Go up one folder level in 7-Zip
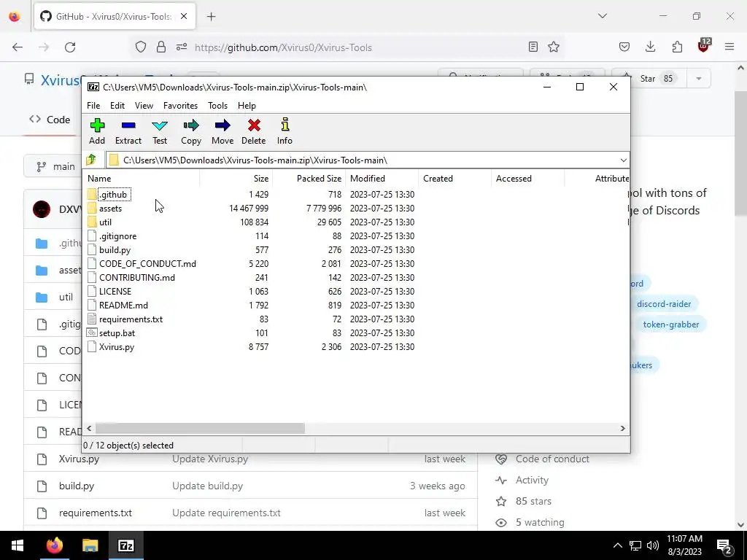Screen dimensions: 747x560 [91, 160]
